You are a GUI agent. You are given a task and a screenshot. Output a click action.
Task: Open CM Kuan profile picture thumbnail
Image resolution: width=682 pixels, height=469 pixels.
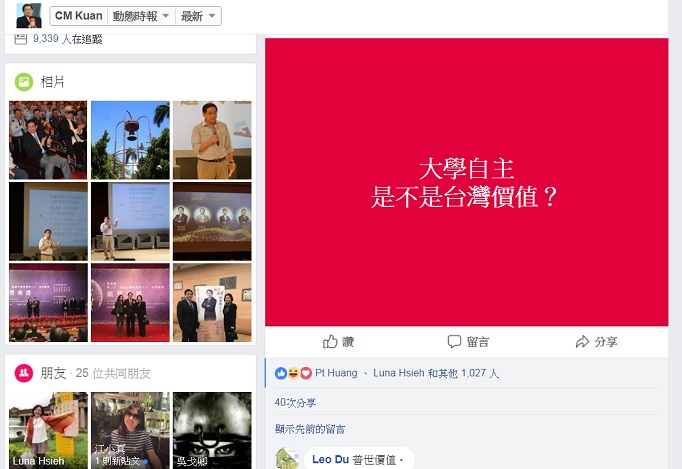click(x=29, y=16)
